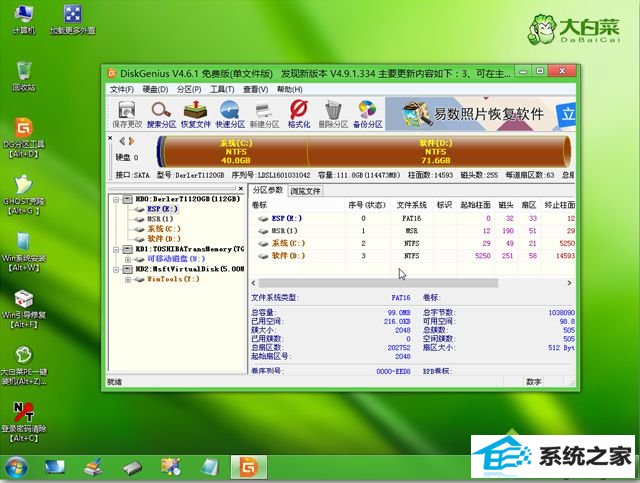Go to previous disk with left arrow

pos(122,141)
